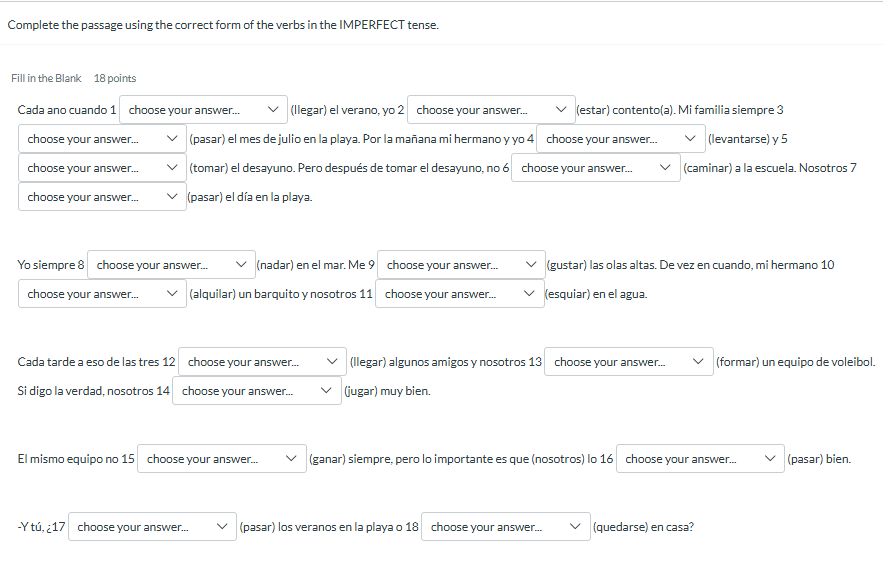Open dropdown 2 before (estar) contento(a)
The width and height of the screenshot is (883, 562).
(x=491, y=110)
